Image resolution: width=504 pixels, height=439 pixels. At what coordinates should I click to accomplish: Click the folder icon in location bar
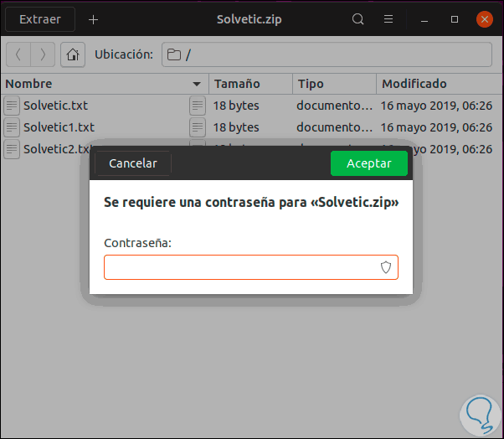pyautogui.click(x=174, y=54)
